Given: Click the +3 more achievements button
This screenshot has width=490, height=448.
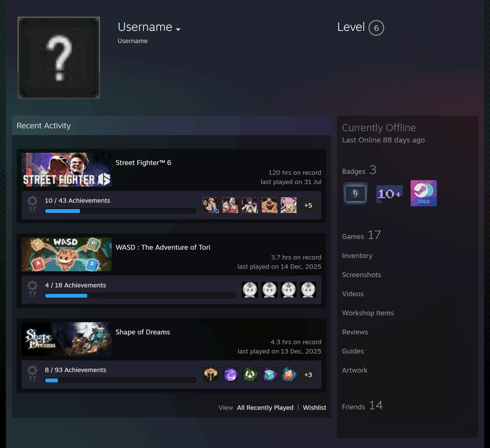Looking at the screenshot, I should coord(308,374).
